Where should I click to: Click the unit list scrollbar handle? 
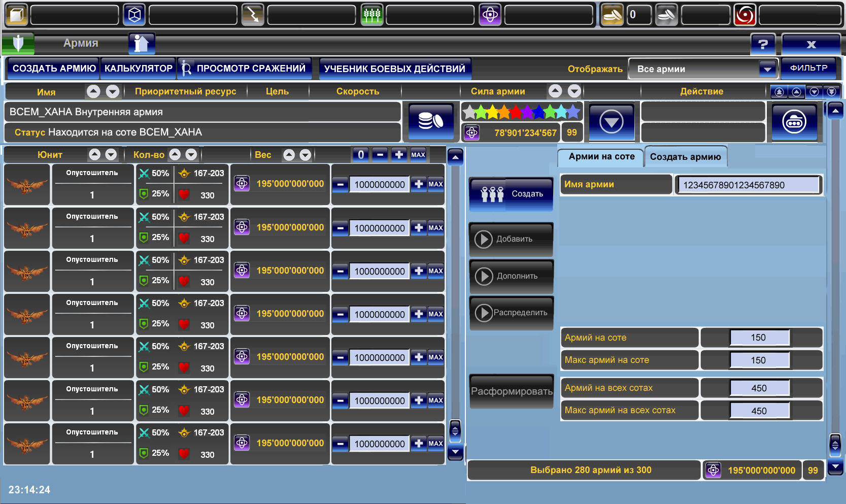[x=455, y=431]
